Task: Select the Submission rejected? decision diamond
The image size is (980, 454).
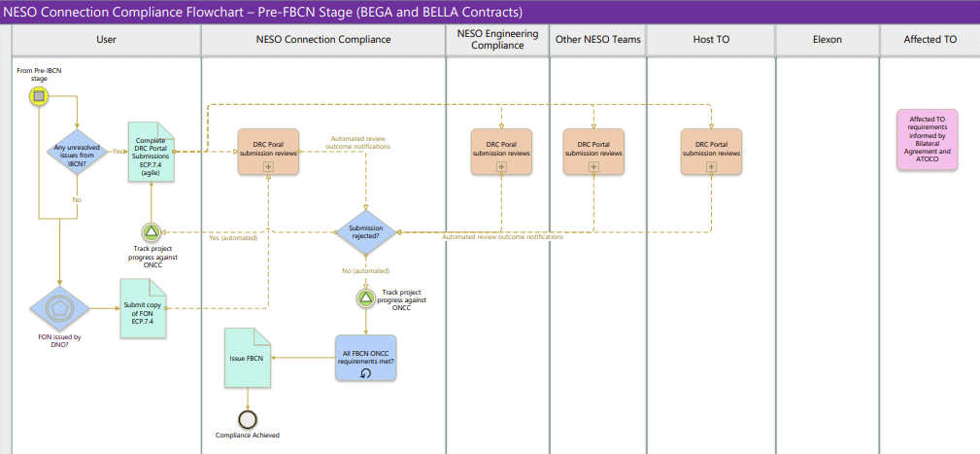Action: [366, 232]
